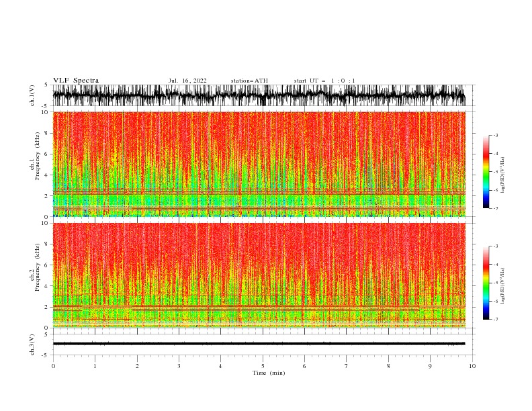
Task: Click ch.2 colorbar 'log(PSD)(V²/Hz)' label
Action: [502, 286]
